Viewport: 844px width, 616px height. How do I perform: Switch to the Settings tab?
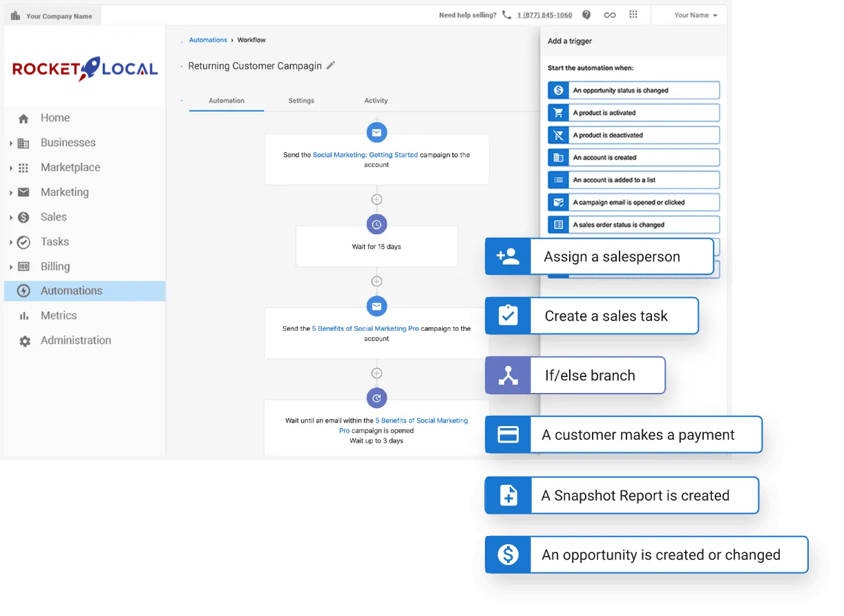pos(301,101)
